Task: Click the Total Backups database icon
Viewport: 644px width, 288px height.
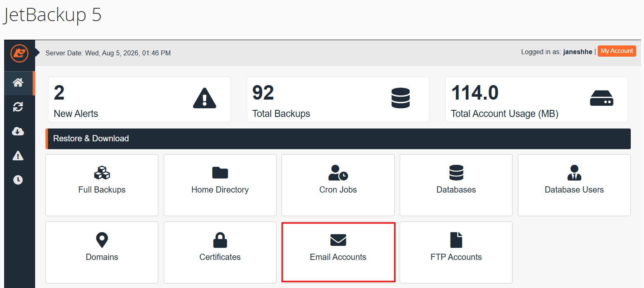Action: click(401, 98)
